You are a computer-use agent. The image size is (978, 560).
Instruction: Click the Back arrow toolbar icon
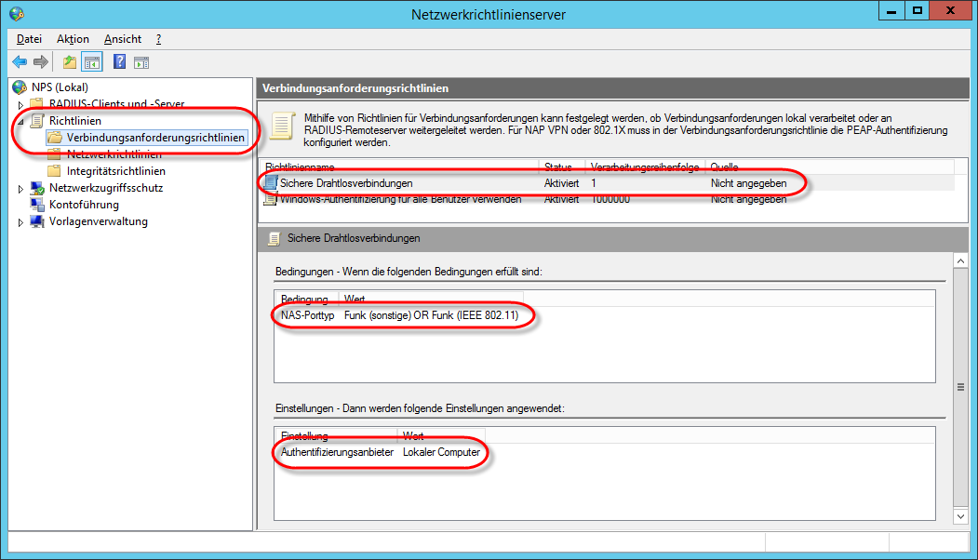[x=20, y=61]
